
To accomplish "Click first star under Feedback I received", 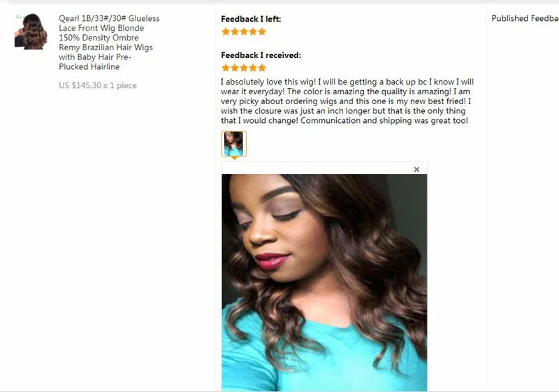I will [x=226, y=68].
